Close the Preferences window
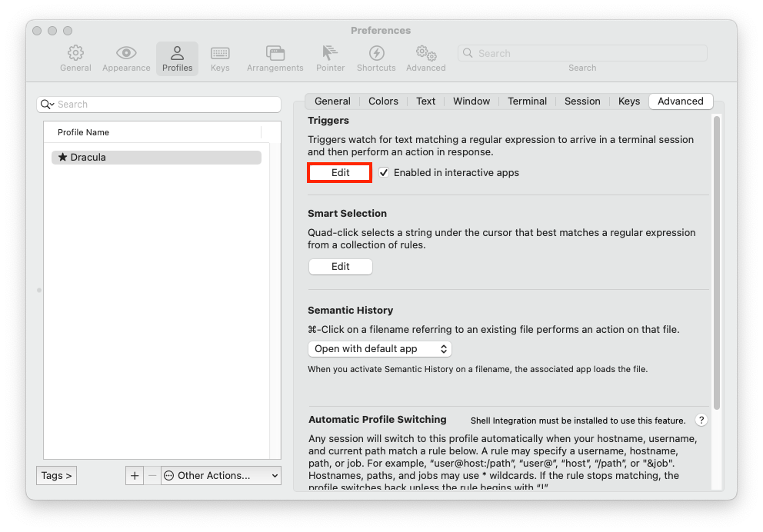Viewport: 763px width, 532px height. [37, 31]
